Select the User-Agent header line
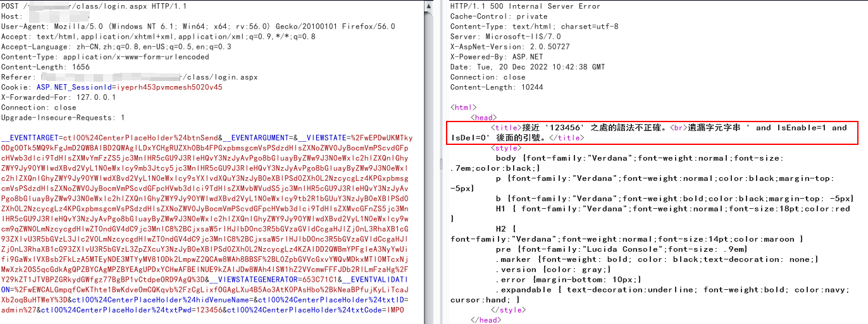Image resolution: width=868 pixels, height=324 pixels. coord(198,27)
